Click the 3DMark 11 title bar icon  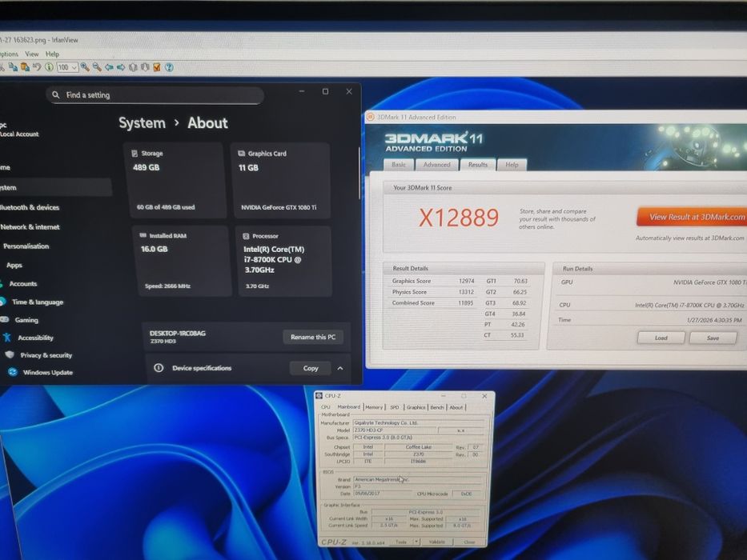coord(370,117)
